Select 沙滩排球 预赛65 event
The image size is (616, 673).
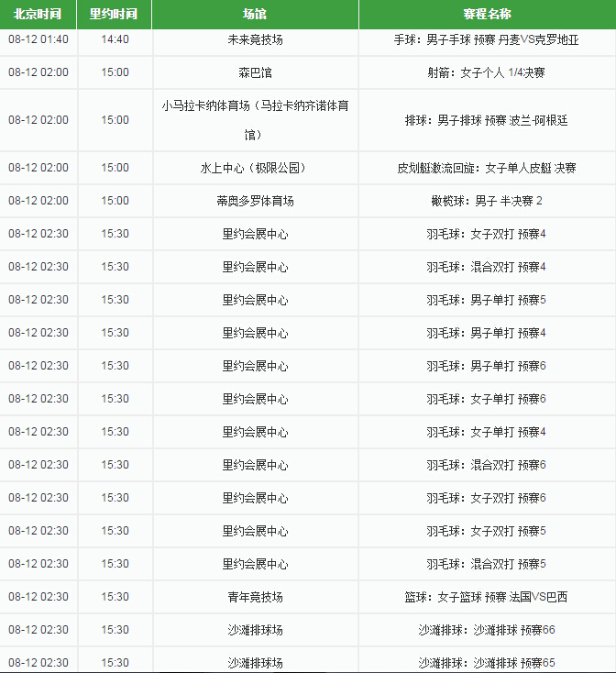(487, 662)
